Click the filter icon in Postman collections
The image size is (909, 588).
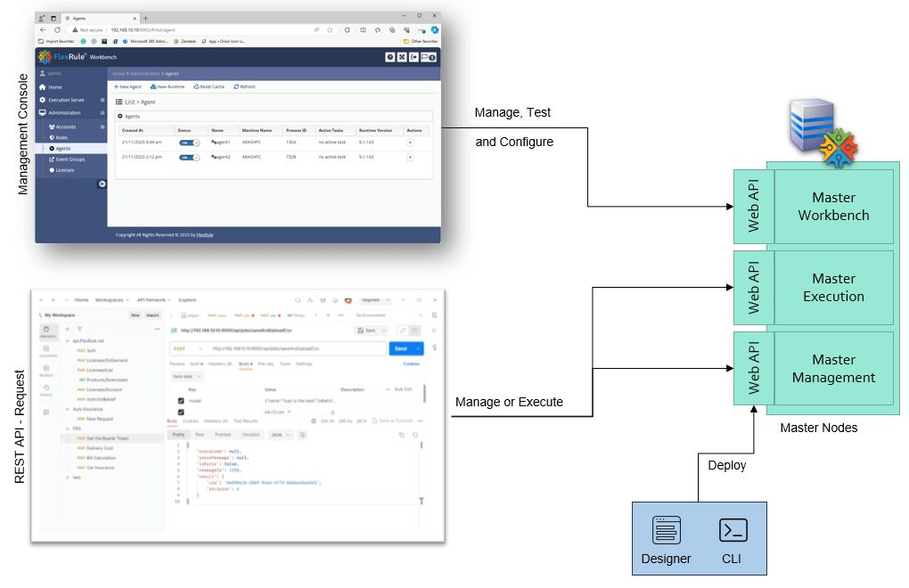79,329
